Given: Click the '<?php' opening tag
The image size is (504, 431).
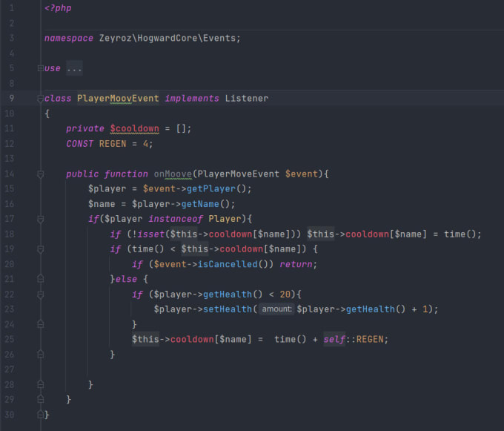Looking at the screenshot, I should tap(58, 8).
